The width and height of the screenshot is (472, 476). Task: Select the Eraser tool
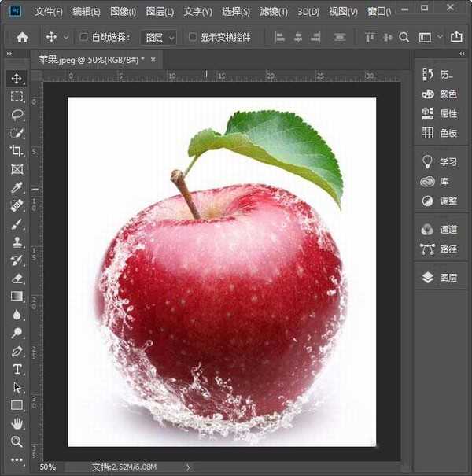click(17, 278)
